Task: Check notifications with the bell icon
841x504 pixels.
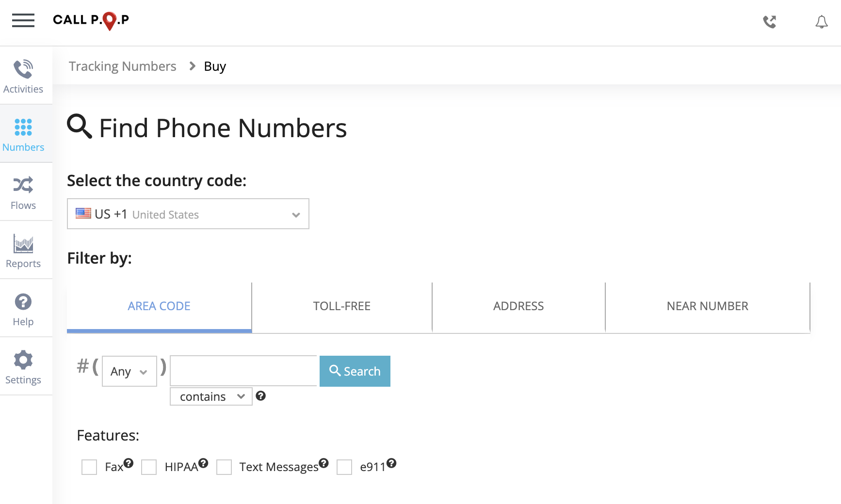Action: tap(822, 22)
